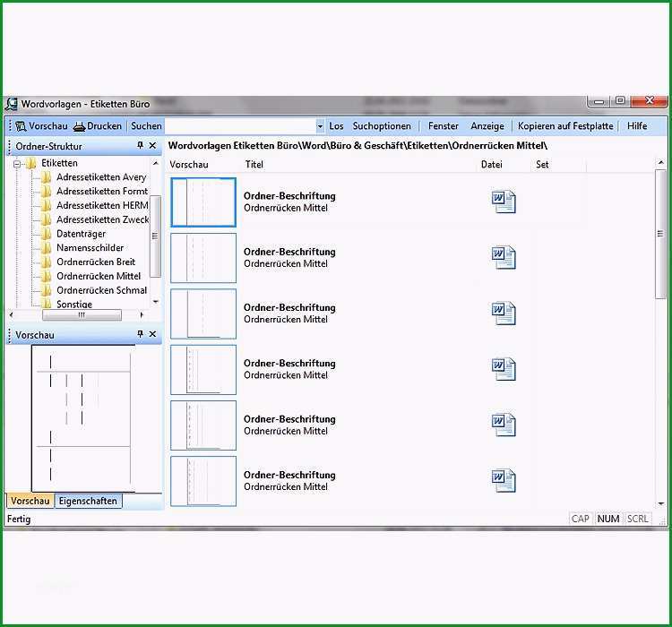Close the Ordner-Struktur panel

(x=152, y=146)
